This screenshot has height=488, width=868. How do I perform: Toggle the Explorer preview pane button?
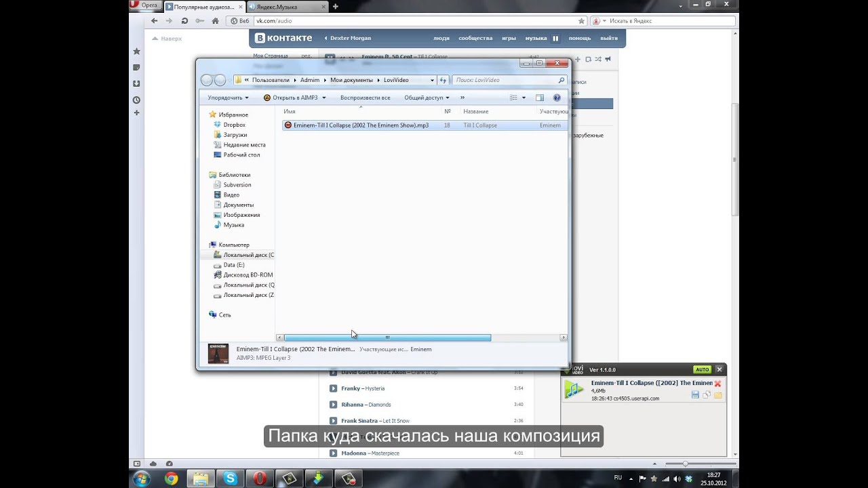[x=540, y=98]
